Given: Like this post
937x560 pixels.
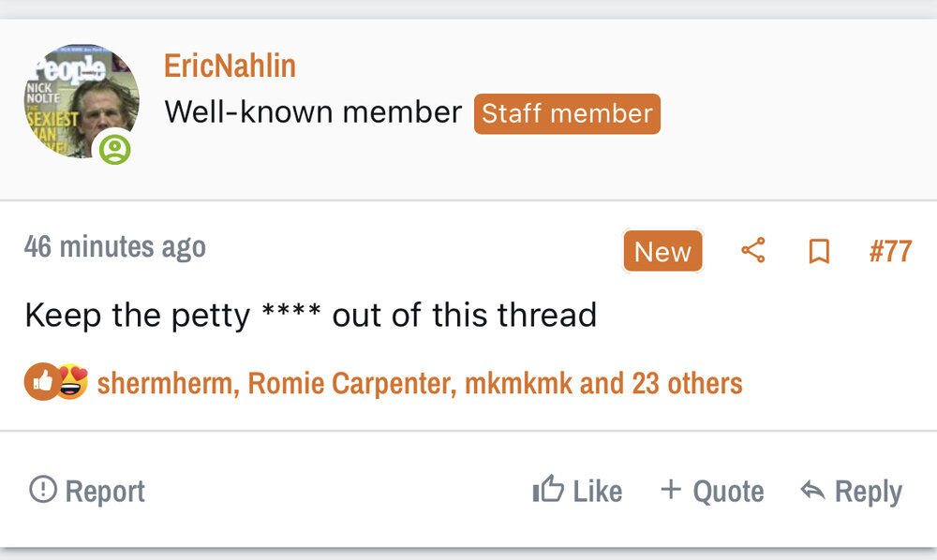Looking at the screenshot, I should coord(577,491).
